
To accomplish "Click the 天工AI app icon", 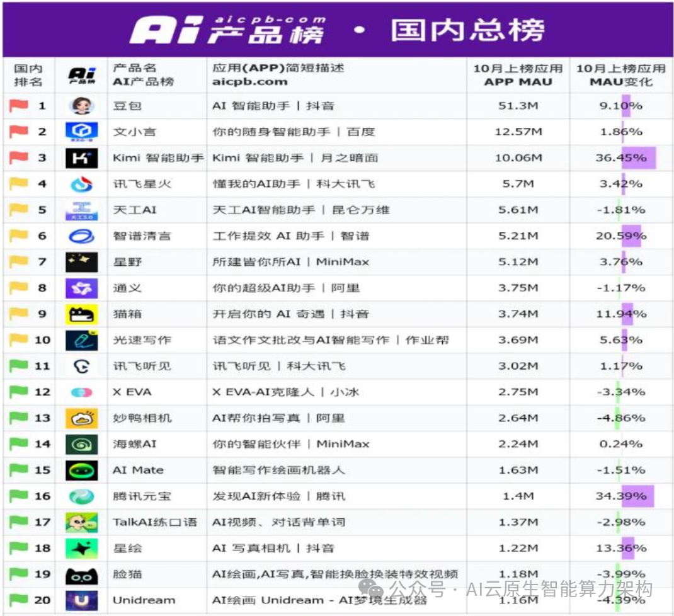I will (82, 210).
